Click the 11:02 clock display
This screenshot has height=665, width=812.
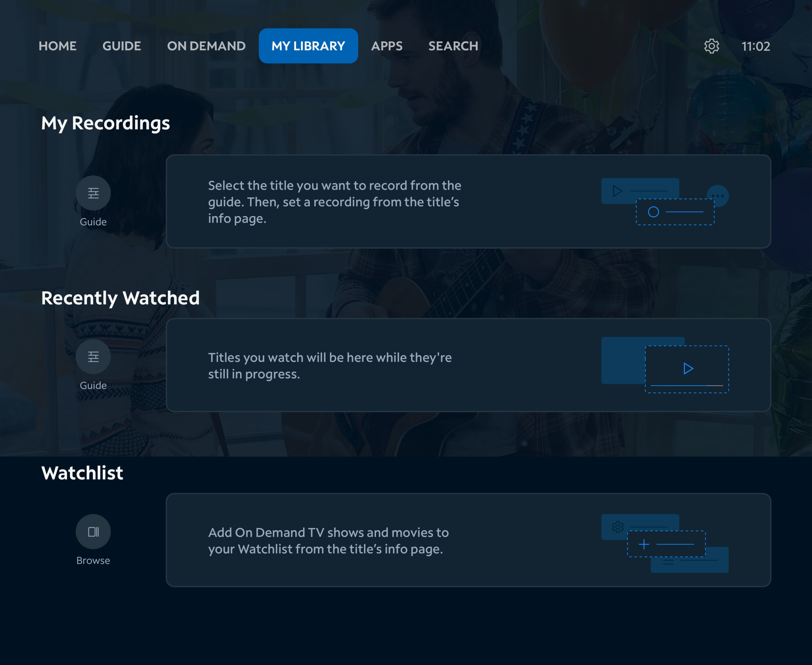coord(755,46)
